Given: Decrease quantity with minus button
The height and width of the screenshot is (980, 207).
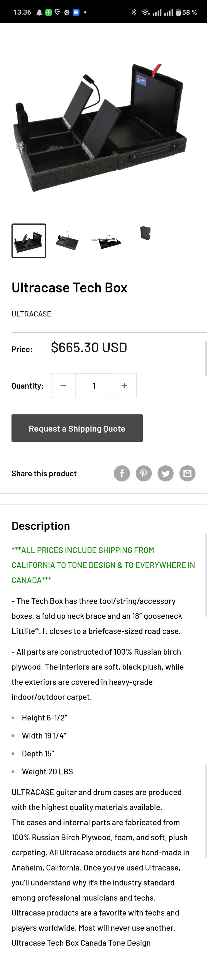Looking at the screenshot, I should 63,385.
